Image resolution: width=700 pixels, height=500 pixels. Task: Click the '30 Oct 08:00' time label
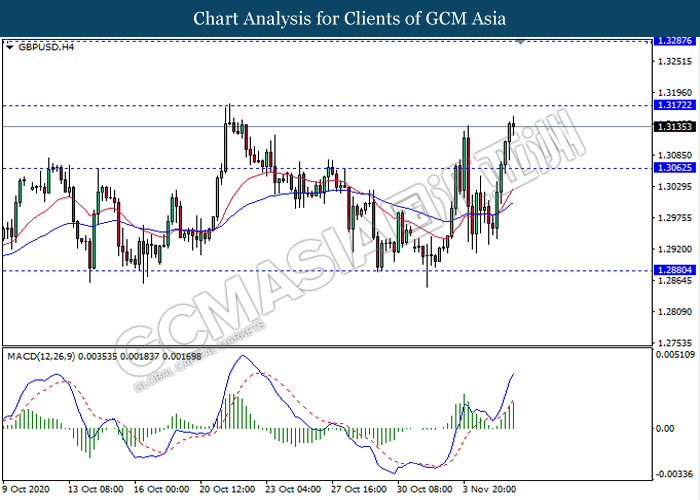click(425, 489)
